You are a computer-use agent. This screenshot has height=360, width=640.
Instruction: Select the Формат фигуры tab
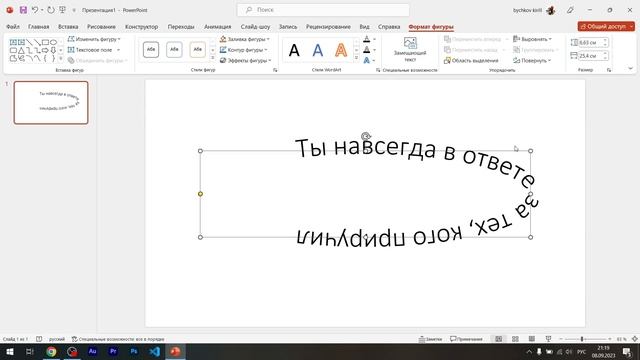(x=431, y=27)
